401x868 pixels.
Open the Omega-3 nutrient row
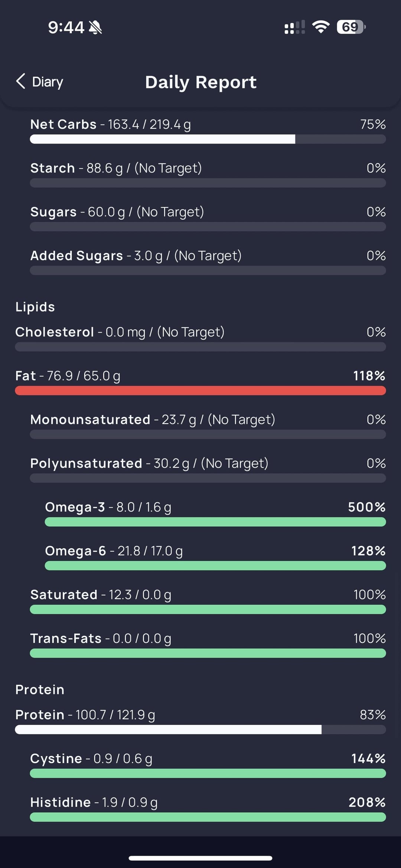point(108,507)
